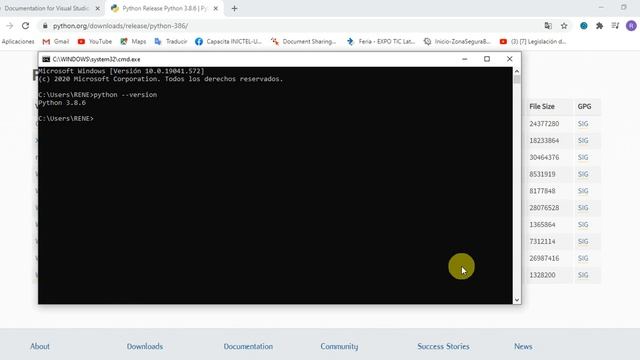Open the Gmail bookmark
The image size is (640, 360).
(x=56, y=42)
